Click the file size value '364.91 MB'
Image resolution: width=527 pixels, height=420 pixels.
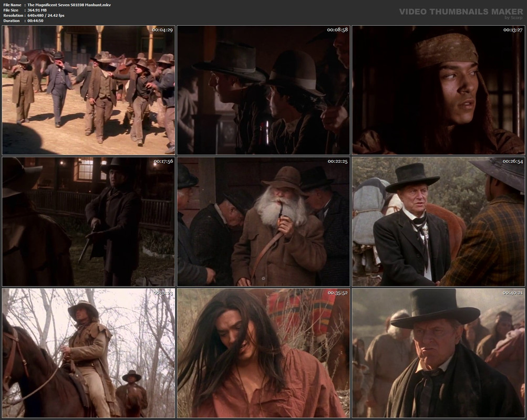point(37,10)
